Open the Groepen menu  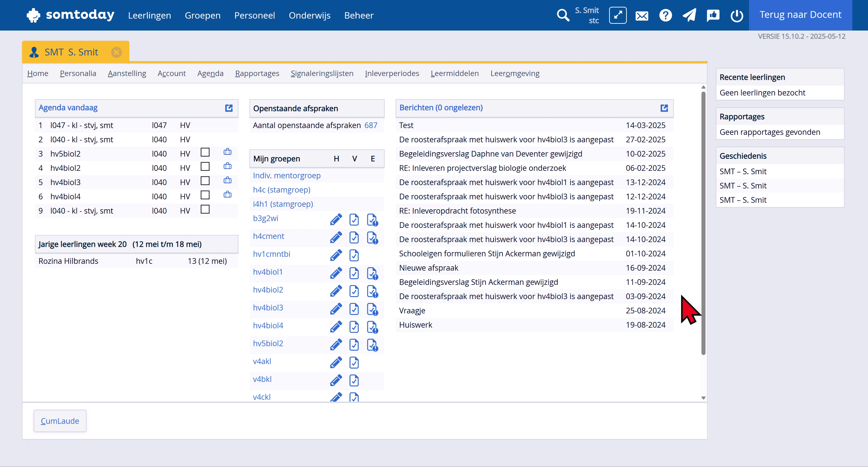click(x=203, y=16)
